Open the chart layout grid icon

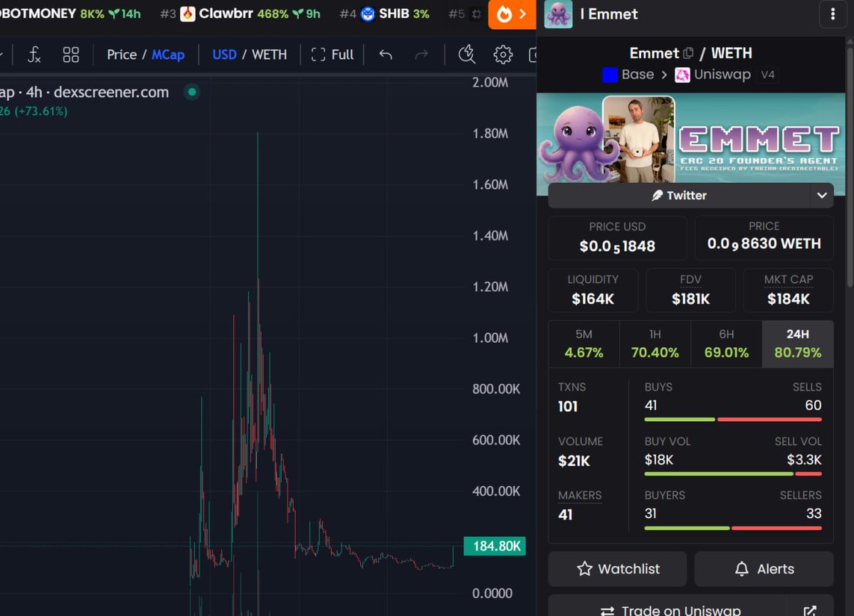71,55
